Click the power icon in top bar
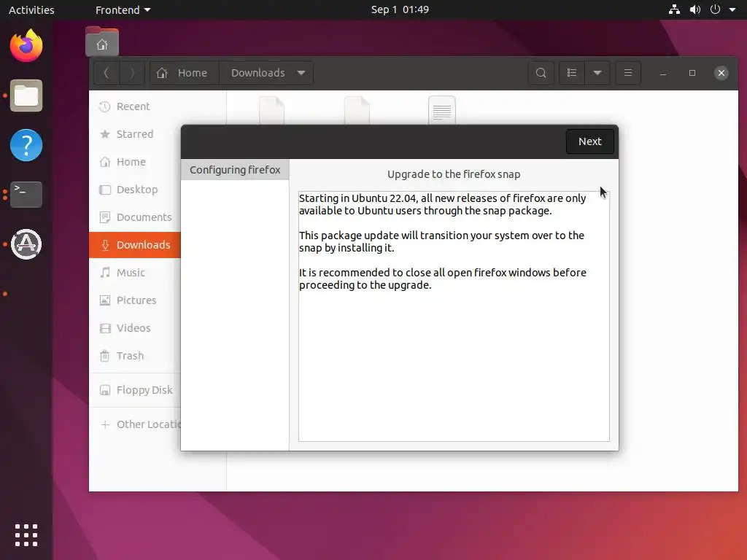747x560 pixels. coord(715,9)
